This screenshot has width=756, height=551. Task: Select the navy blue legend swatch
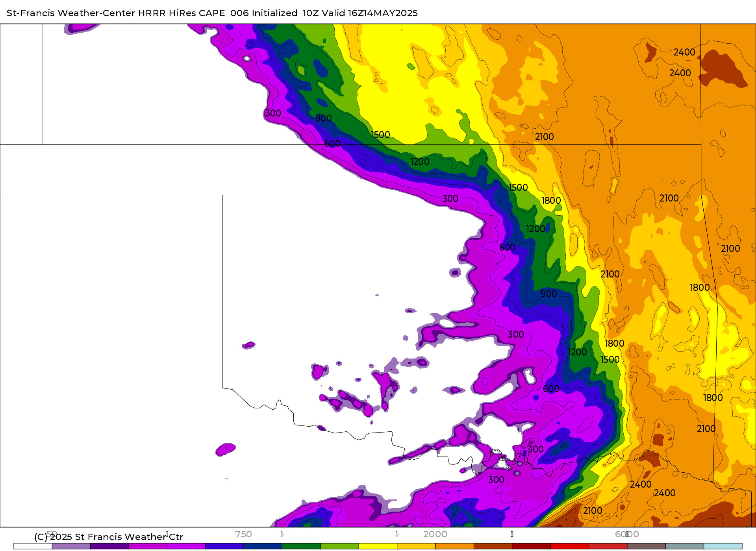click(263, 546)
